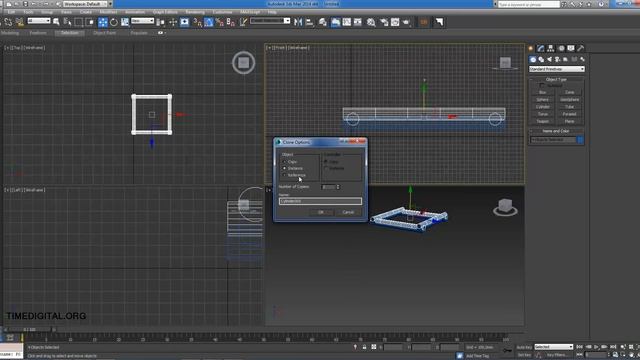
Task: Activate the Select and Rotate tool
Action: (x=113, y=22)
